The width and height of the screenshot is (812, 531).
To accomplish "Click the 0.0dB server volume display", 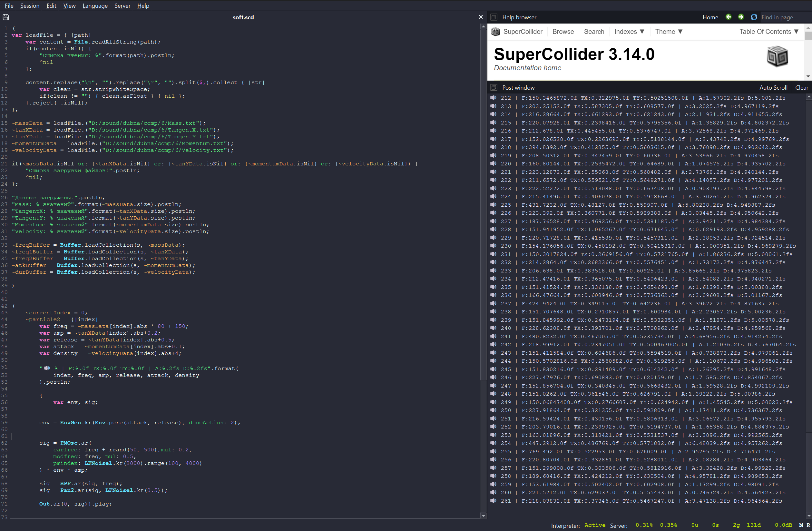I will click(783, 525).
